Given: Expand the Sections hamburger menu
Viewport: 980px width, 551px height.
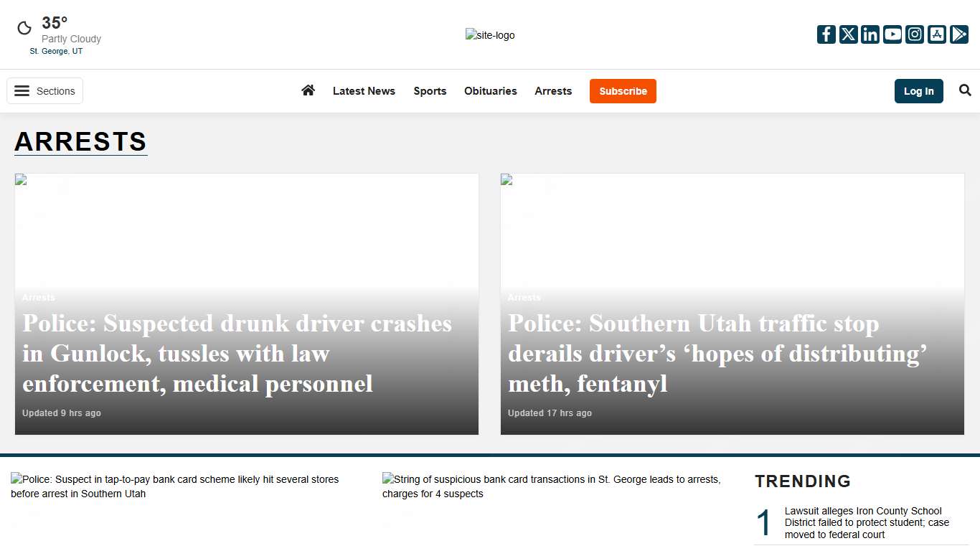Looking at the screenshot, I should coord(45,91).
